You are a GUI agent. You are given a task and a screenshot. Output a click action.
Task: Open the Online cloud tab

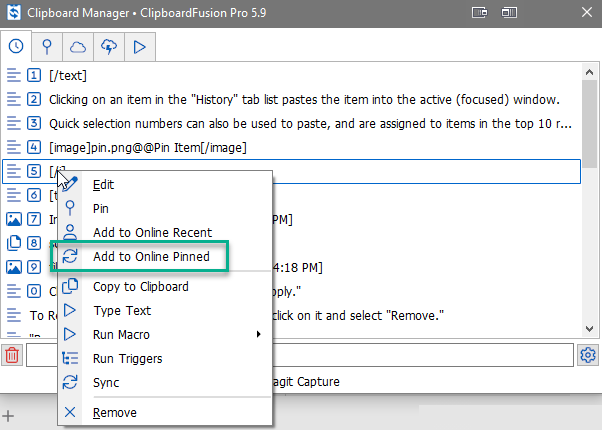click(78, 46)
